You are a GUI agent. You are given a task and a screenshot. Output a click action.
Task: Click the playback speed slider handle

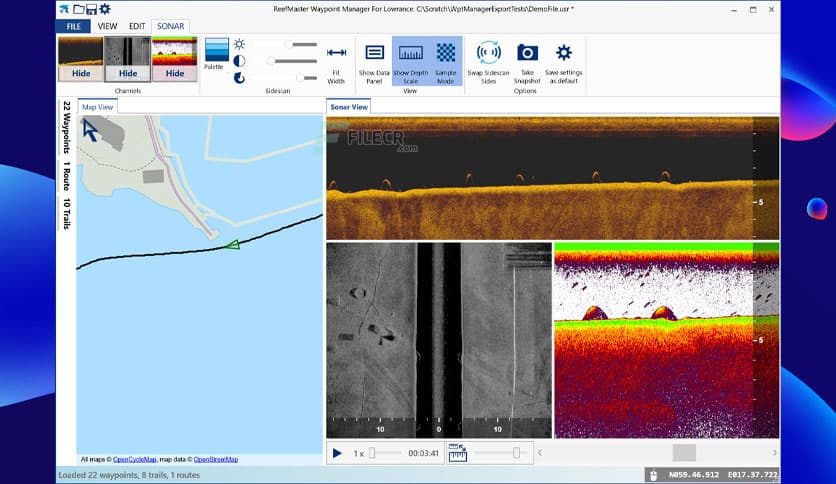pyautogui.click(x=372, y=453)
